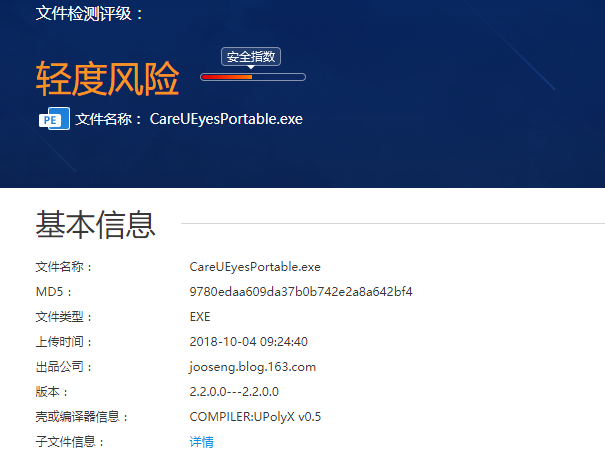
Task: Click the MD5： field label
Action: (54, 292)
